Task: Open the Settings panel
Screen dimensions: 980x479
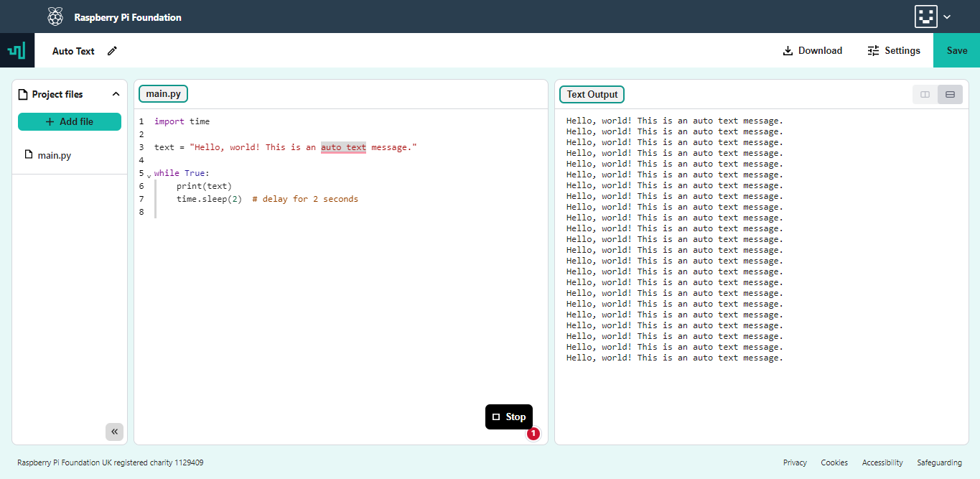Action: [894, 50]
